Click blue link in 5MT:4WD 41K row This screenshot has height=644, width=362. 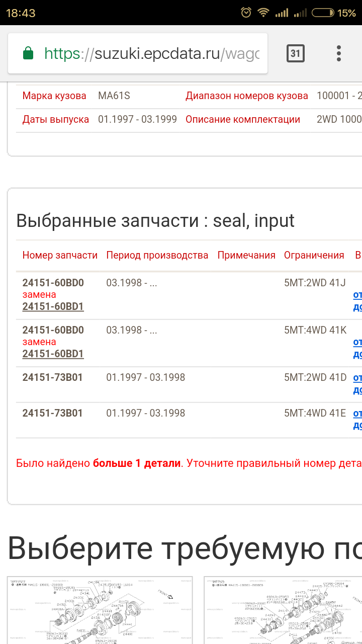[357, 348]
